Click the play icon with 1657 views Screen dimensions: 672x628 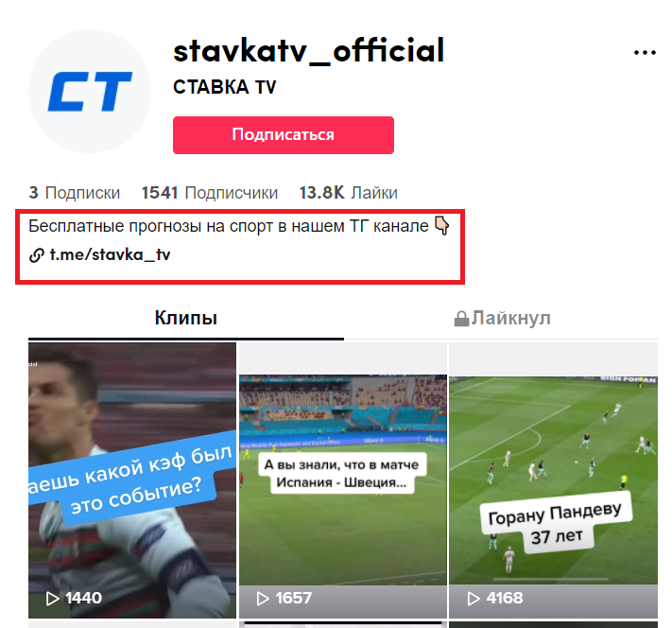[x=263, y=599]
